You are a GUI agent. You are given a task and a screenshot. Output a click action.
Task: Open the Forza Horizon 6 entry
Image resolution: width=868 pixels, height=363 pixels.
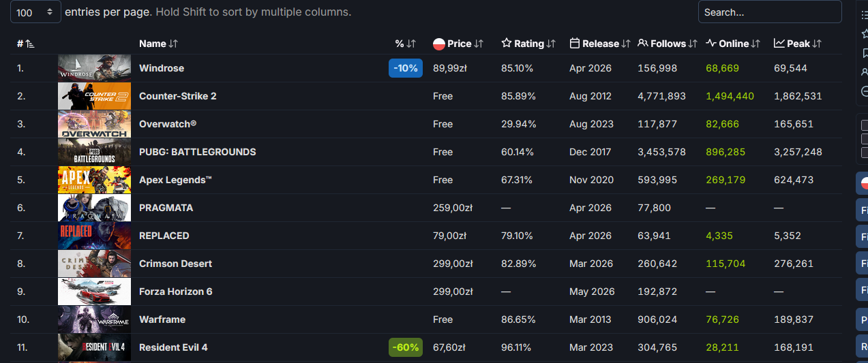(175, 291)
